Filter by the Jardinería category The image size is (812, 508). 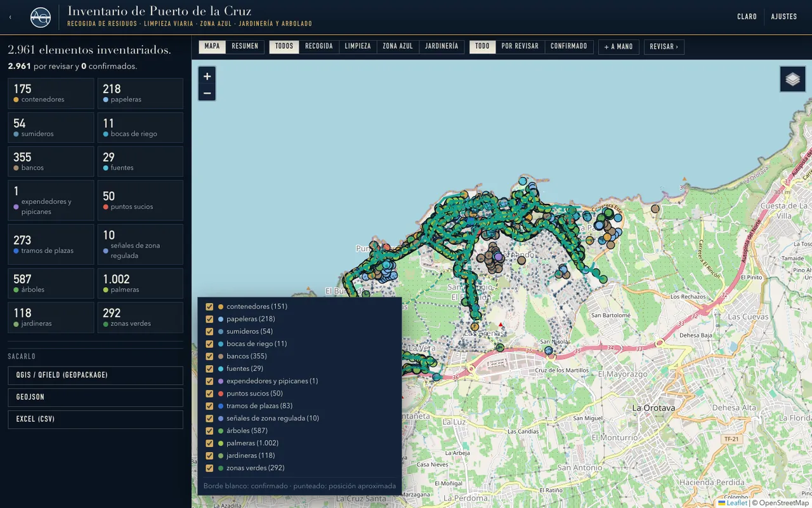tap(442, 46)
